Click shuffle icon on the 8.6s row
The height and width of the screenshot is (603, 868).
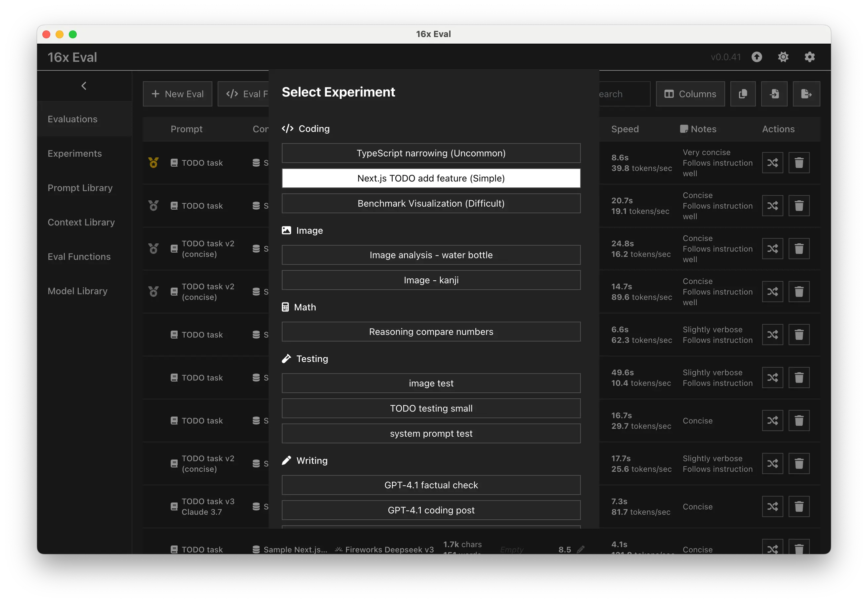[x=772, y=163]
